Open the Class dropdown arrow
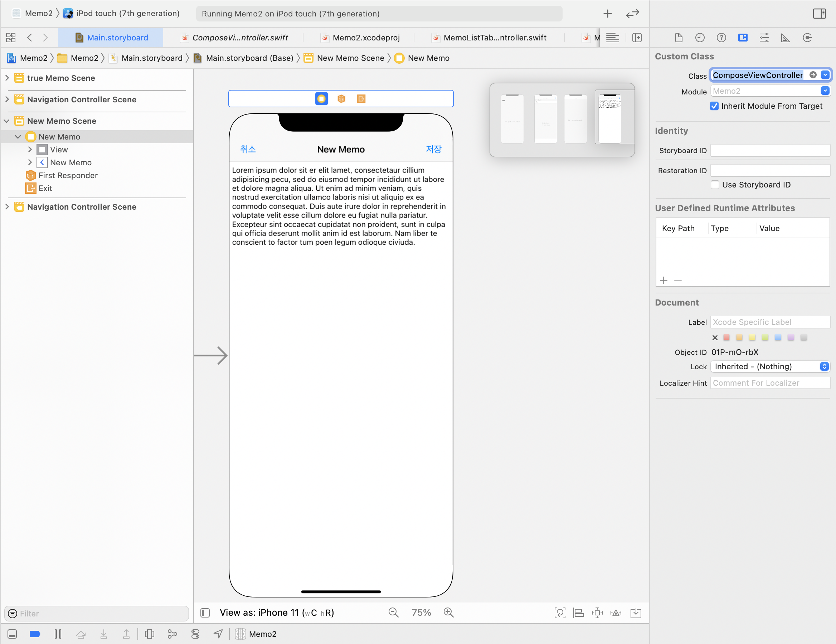836x644 pixels. click(825, 75)
